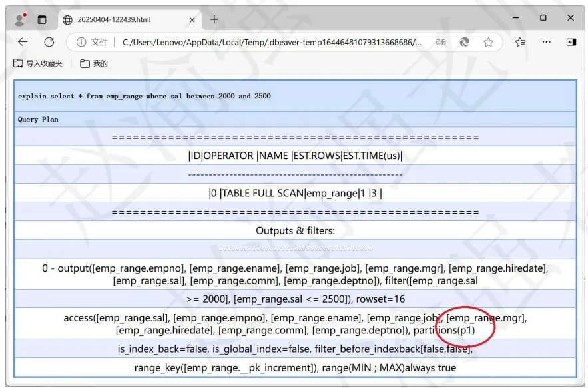Open the tab actions menu icon
Viewport: 588px width, 388px height.
(x=42, y=19)
